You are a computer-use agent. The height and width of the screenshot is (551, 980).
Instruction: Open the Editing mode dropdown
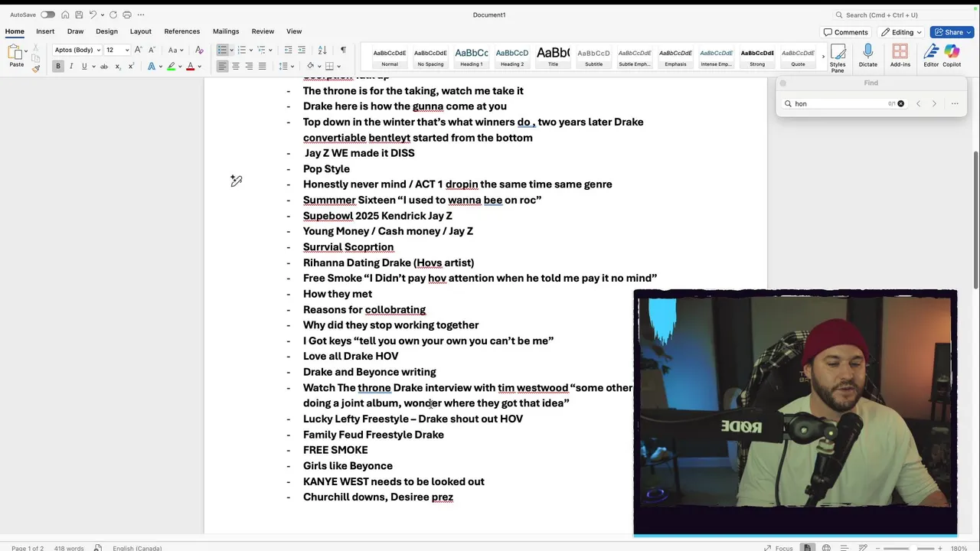click(902, 32)
